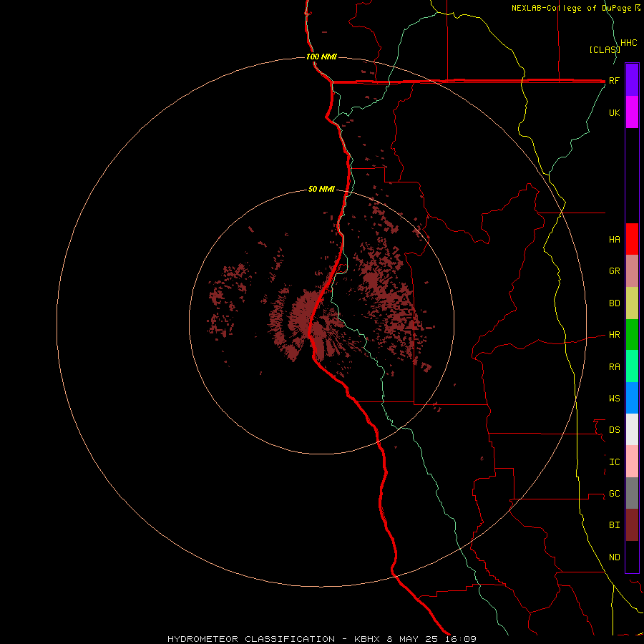Select the "BD" legend label
The width and height of the screenshot is (644, 644).
615,303
